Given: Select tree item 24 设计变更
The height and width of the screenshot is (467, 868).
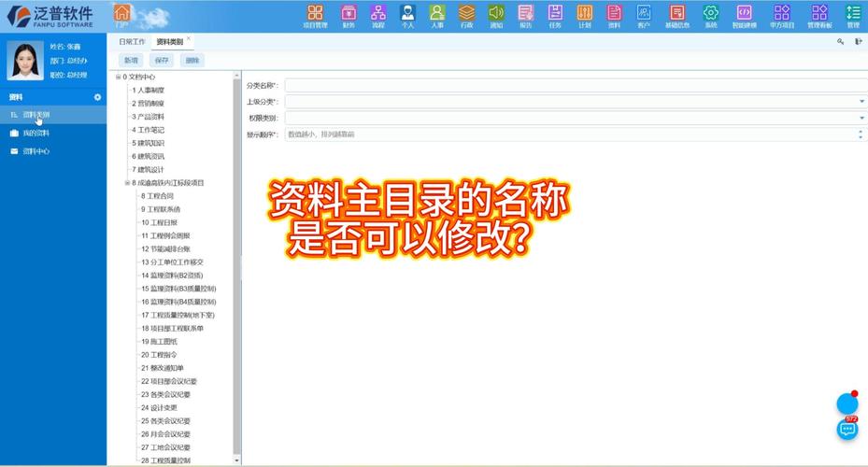Looking at the screenshot, I should (x=160, y=408).
